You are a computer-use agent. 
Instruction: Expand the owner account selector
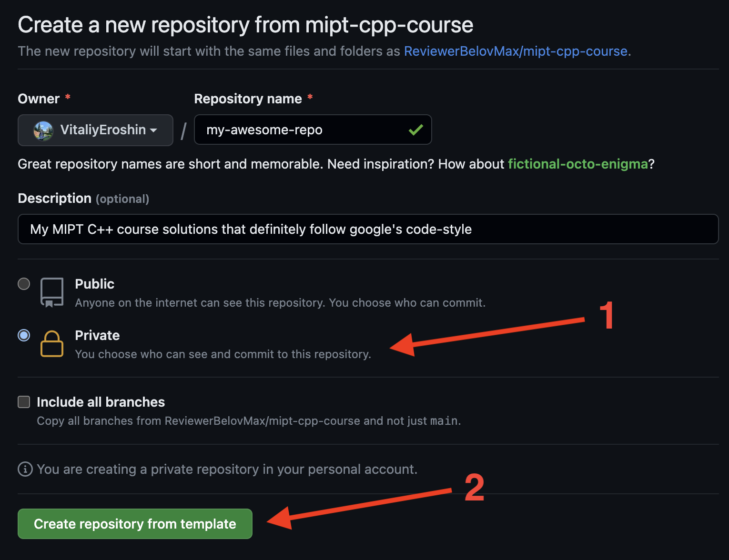(x=95, y=130)
